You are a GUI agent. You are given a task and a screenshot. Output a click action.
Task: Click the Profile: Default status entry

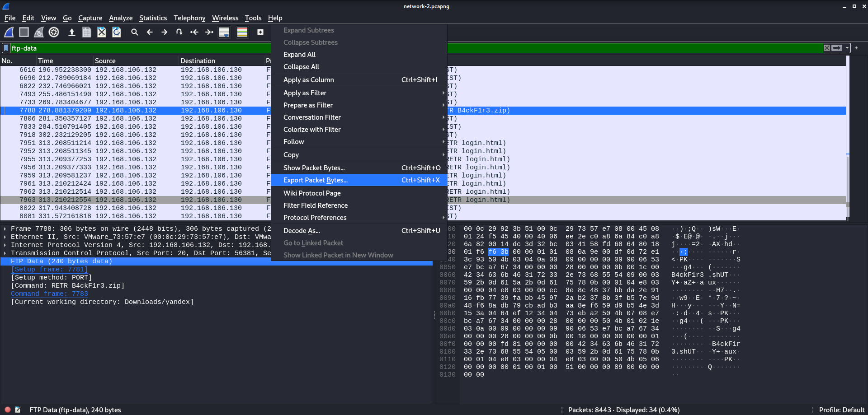(x=841, y=410)
